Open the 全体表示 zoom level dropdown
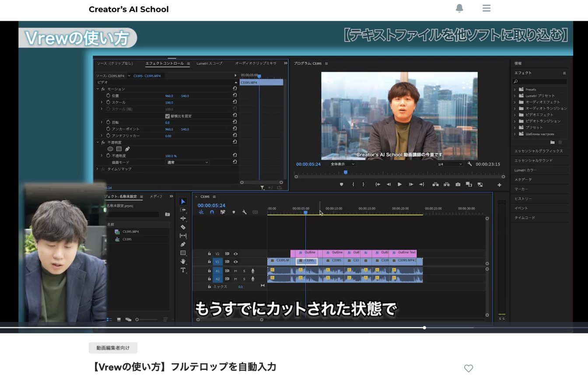 (343, 164)
